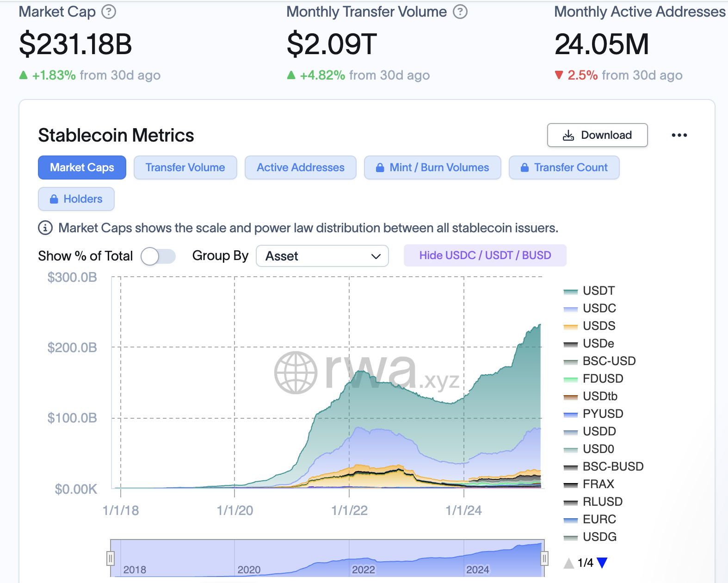
Task: Select the Active Addresses tab
Action: [x=300, y=167]
